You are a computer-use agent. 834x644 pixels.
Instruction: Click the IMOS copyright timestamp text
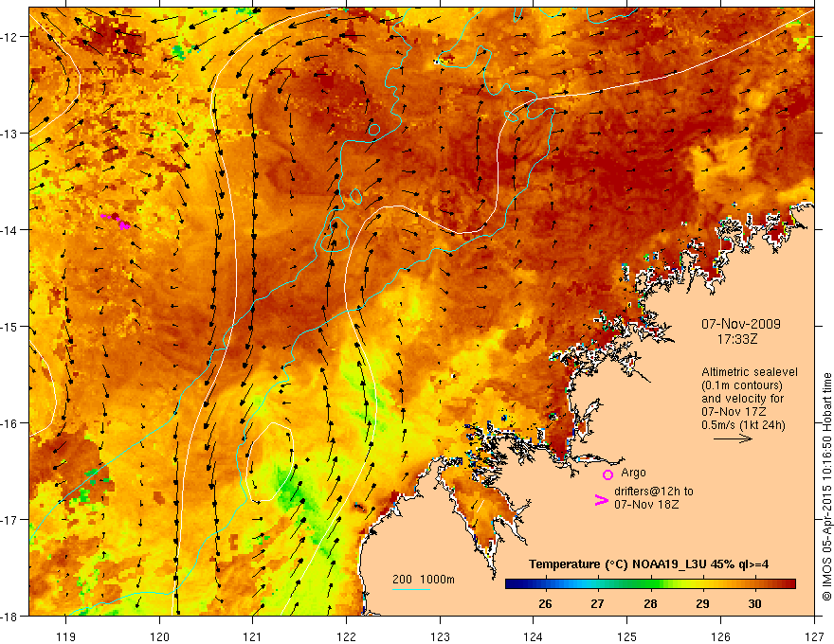(826, 488)
